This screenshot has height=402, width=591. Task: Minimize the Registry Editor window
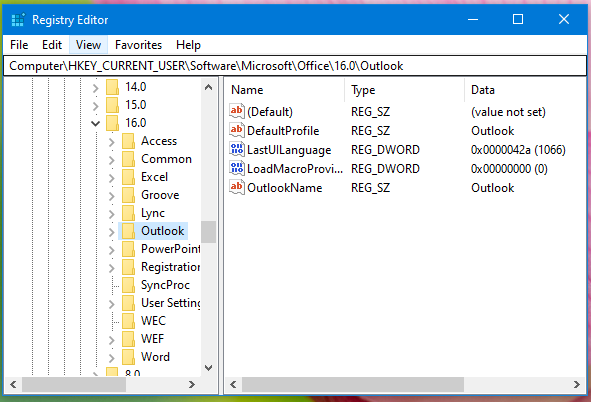pyautogui.click(x=473, y=19)
